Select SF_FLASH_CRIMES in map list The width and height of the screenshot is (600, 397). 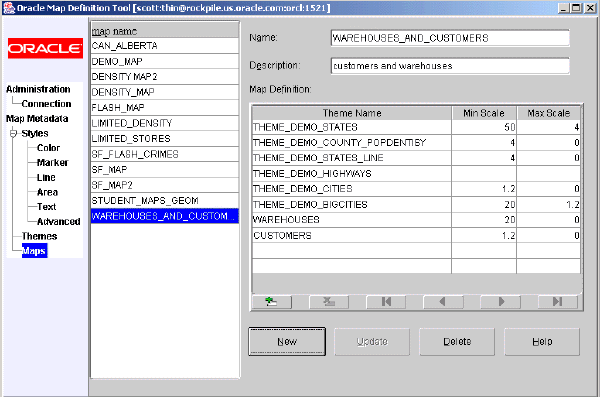coord(165,154)
